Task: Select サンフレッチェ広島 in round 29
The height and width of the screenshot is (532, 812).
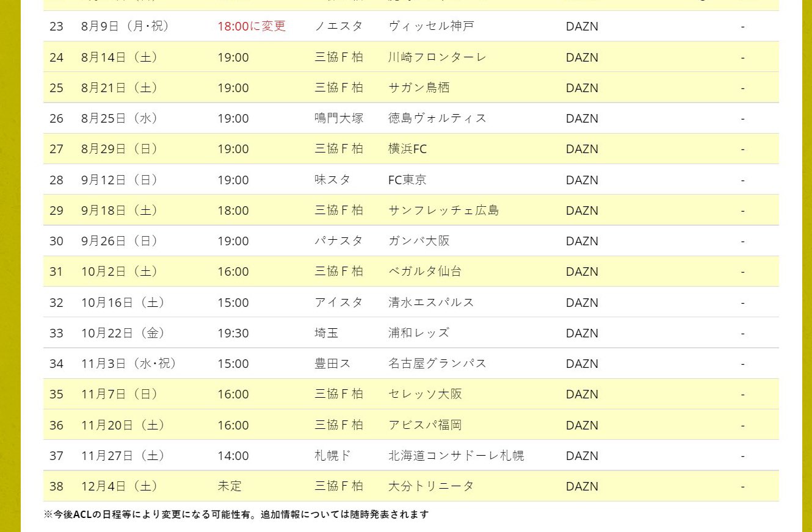Action: pyautogui.click(x=443, y=210)
